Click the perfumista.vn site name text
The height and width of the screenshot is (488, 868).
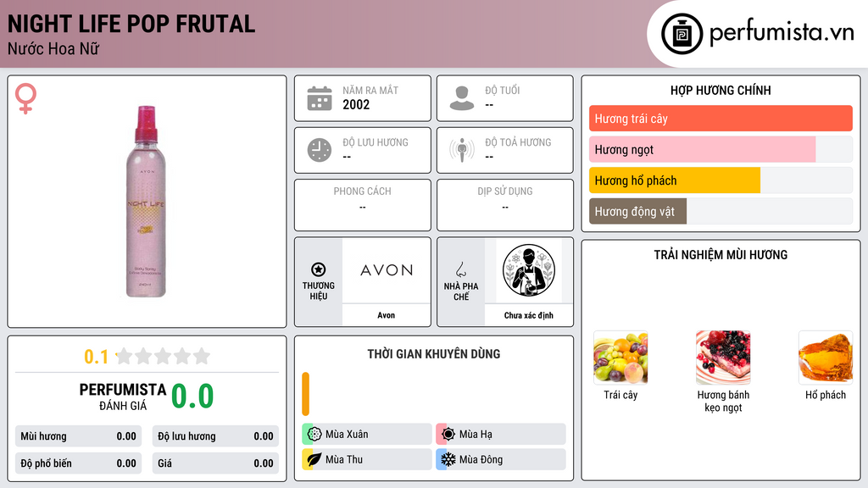click(782, 33)
